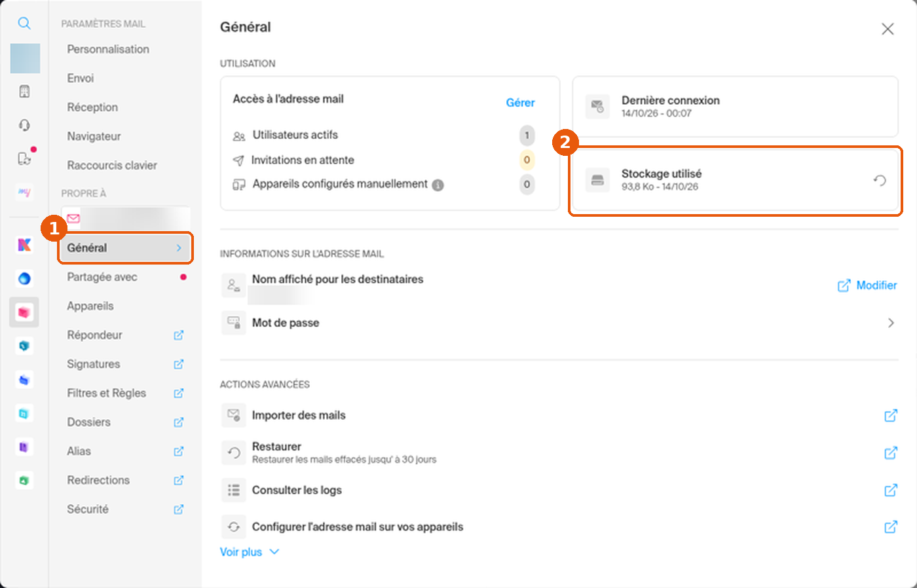Select Partagée avec in the sidebar
This screenshot has width=917, height=588.
click(102, 277)
